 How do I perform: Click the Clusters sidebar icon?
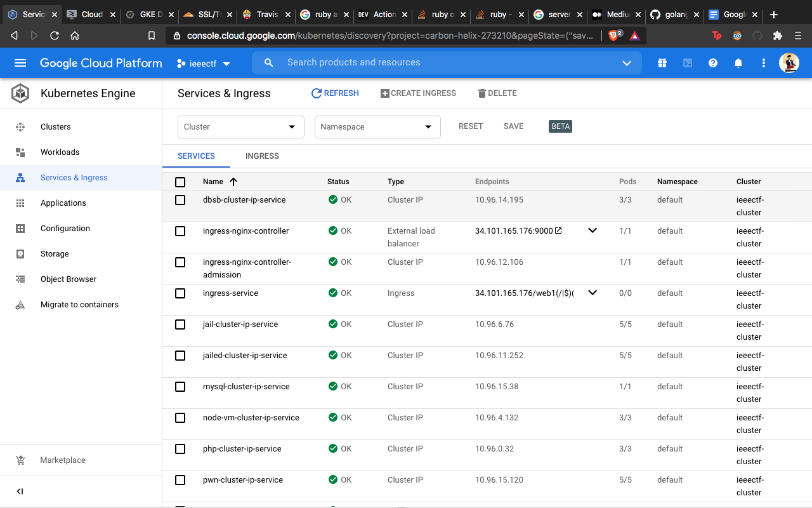pos(20,126)
